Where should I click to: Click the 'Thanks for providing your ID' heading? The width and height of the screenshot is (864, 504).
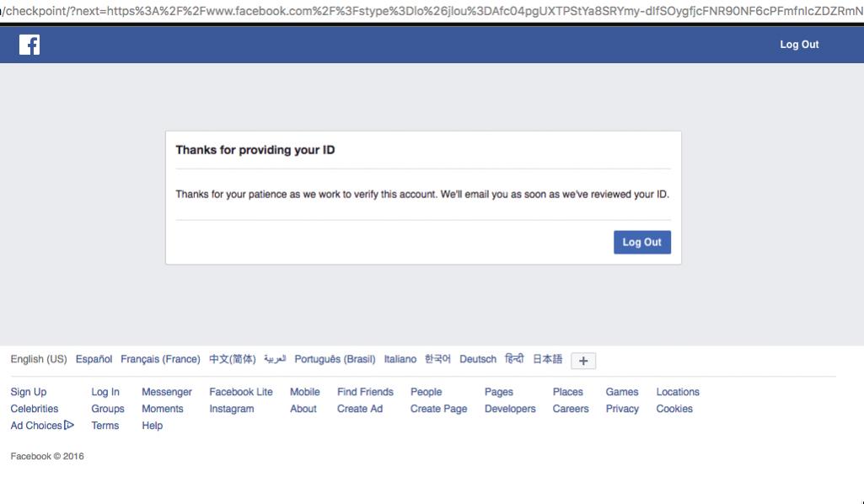[255, 150]
